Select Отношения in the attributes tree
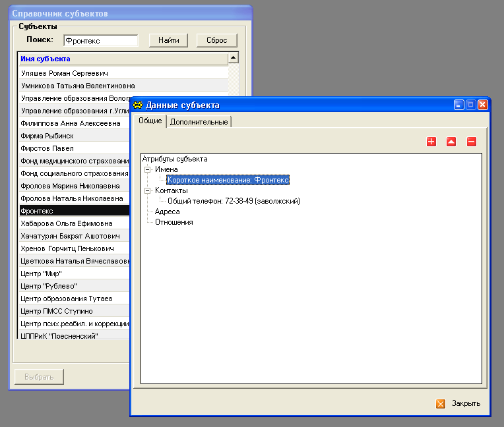 173,222
